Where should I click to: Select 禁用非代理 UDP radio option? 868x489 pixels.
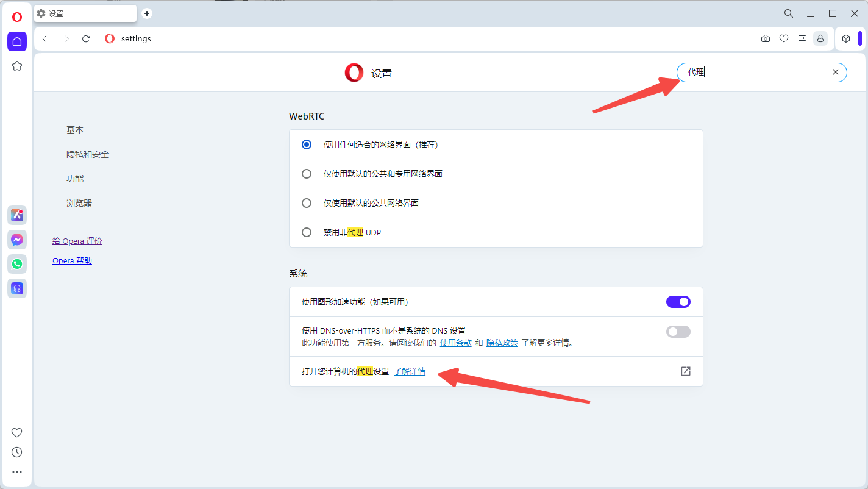pyautogui.click(x=307, y=232)
